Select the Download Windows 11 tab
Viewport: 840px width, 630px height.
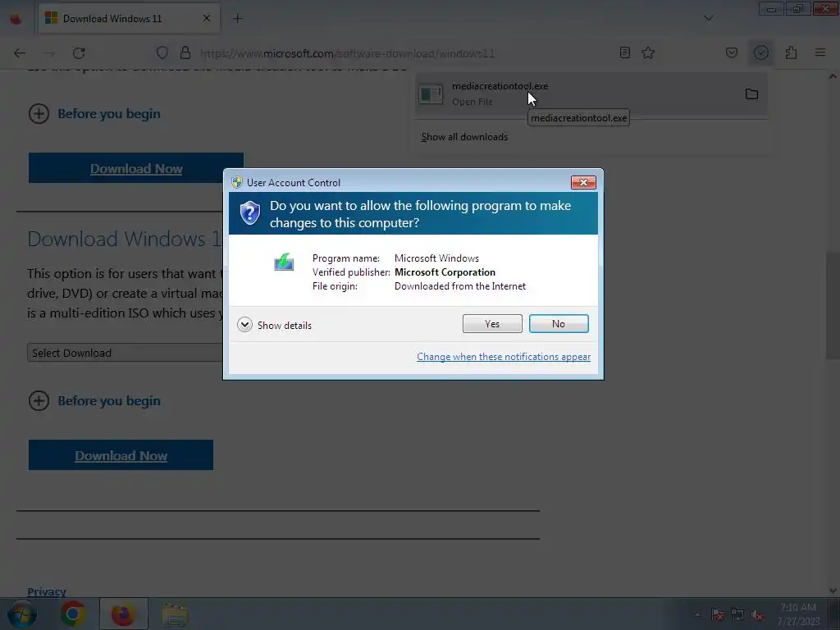(129, 19)
